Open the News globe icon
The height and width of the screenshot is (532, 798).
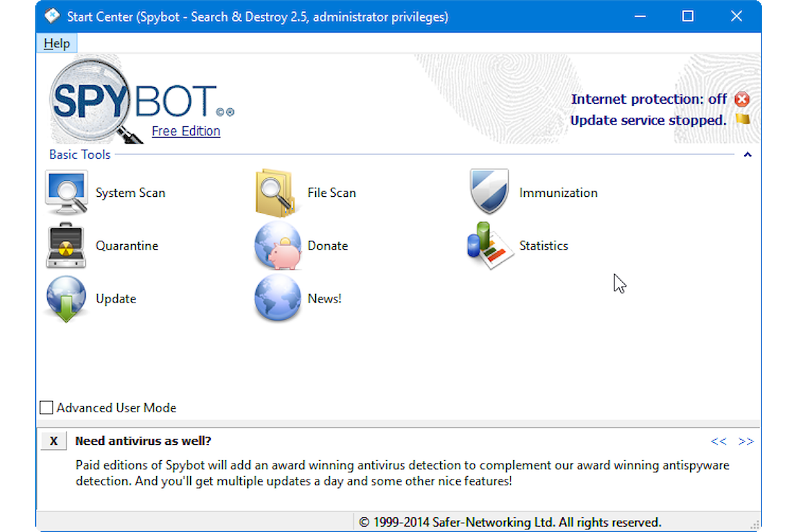(278, 299)
